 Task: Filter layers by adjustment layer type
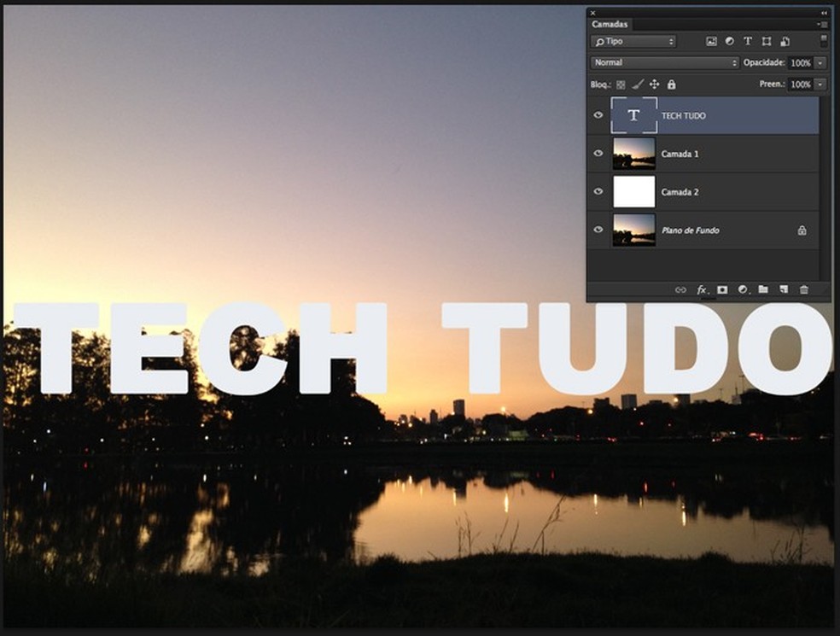click(730, 41)
